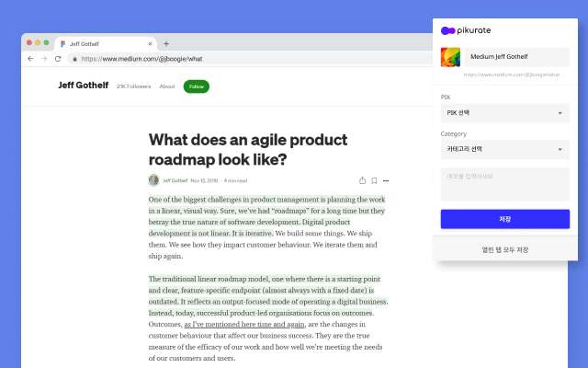Open the article's three-dot more menu
This screenshot has width=588, height=368.
(386, 180)
